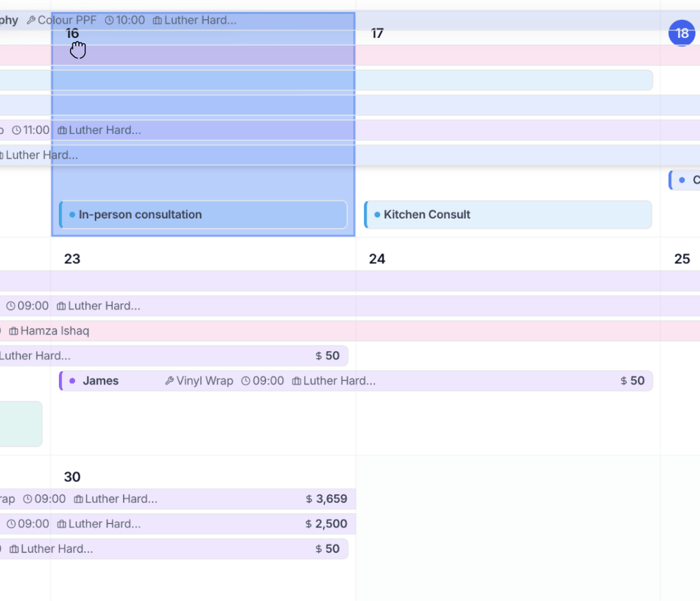Open the Kitchen Consult event
Viewport: 700px width, 601px height.
pyautogui.click(x=508, y=215)
